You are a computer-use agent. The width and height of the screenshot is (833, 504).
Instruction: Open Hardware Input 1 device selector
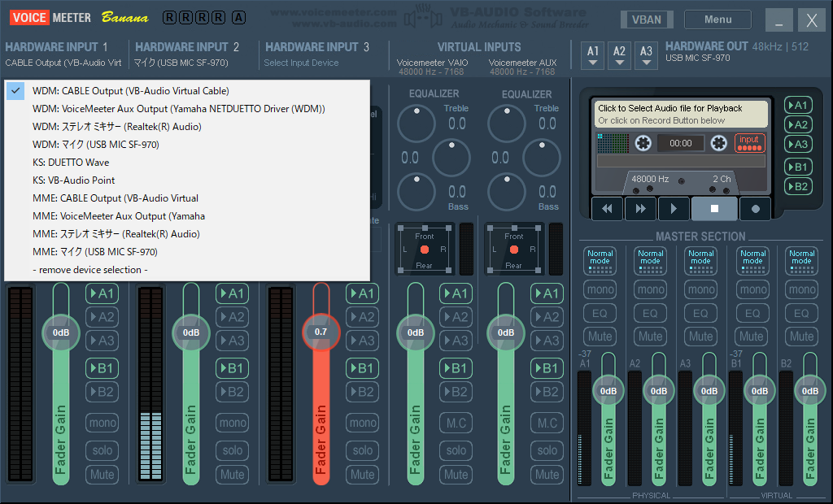63,63
